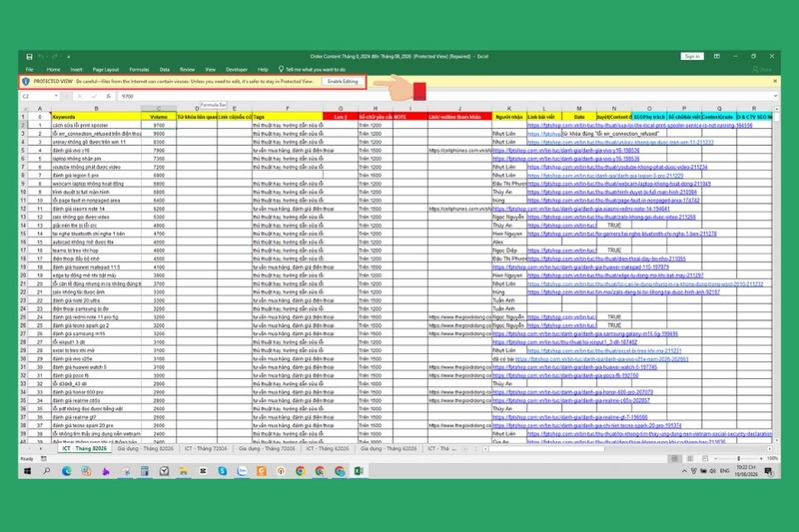Switch to the 'Gia dụng - Tháng 72026' sheet
The width and height of the screenshot is (799, 532).
[x=267, y=449]
